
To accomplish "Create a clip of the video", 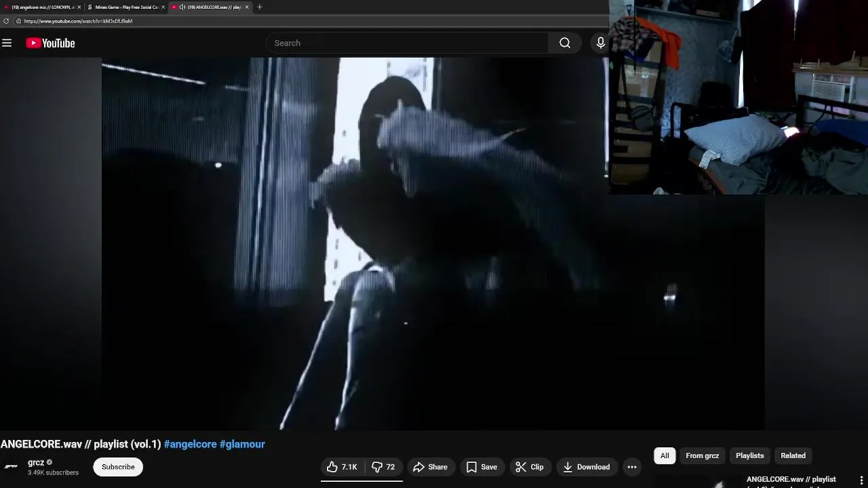I will click(x=530, y=467).
